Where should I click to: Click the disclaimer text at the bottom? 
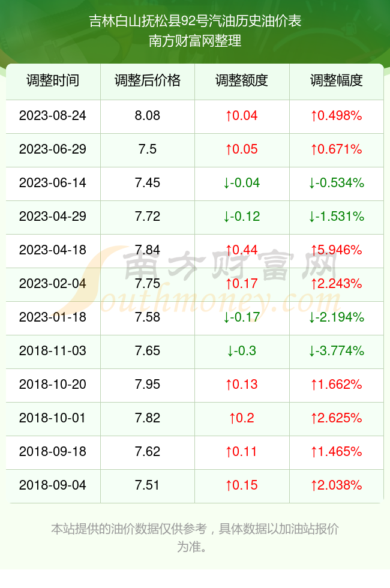195,538
